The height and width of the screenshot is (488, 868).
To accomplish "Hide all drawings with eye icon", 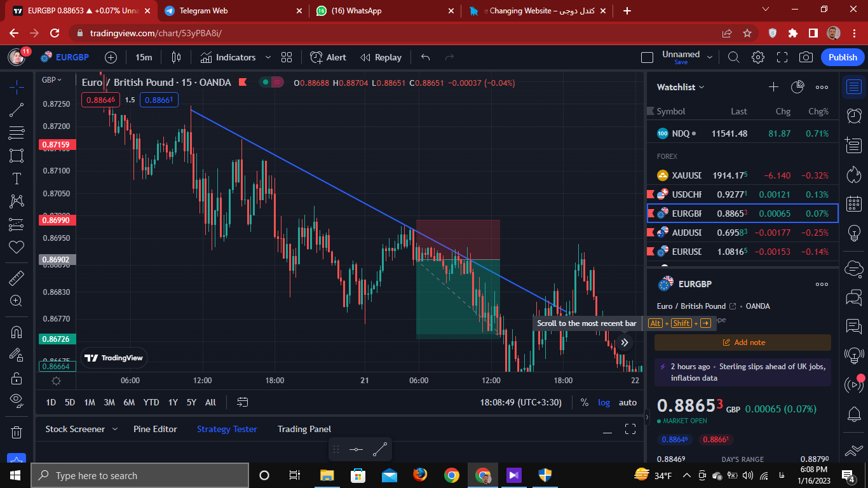I will coord(17,400).
